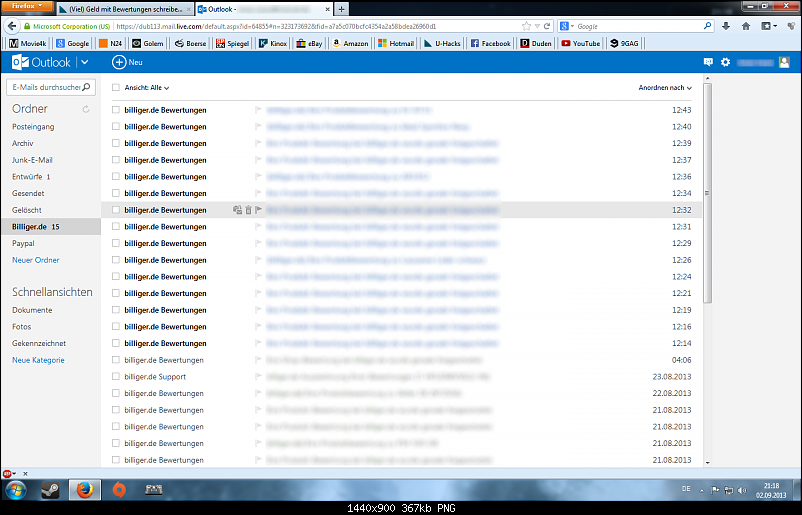Click the Neue Kategorie link

[x=38, y=360]
